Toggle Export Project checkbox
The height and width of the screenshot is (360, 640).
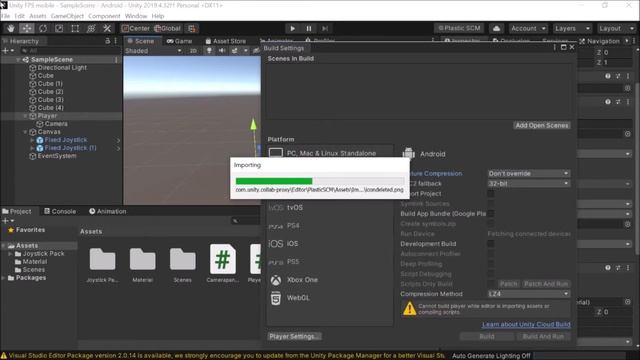pyautogui.click(x=491, y=193)
